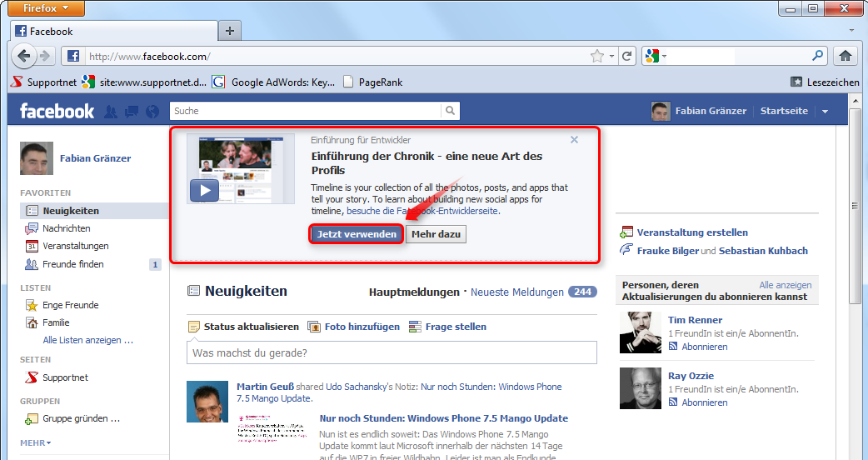Click the sidebar profile picture
This screenshot has width=868, height=460.
tap(37, 158)
